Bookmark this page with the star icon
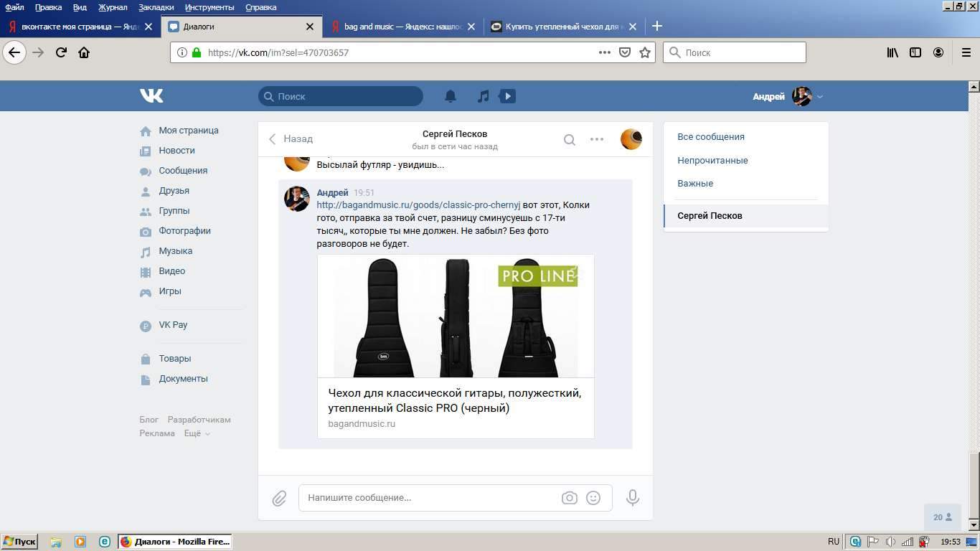Viewport: 980px width, 551px height. tap(645, 52)
